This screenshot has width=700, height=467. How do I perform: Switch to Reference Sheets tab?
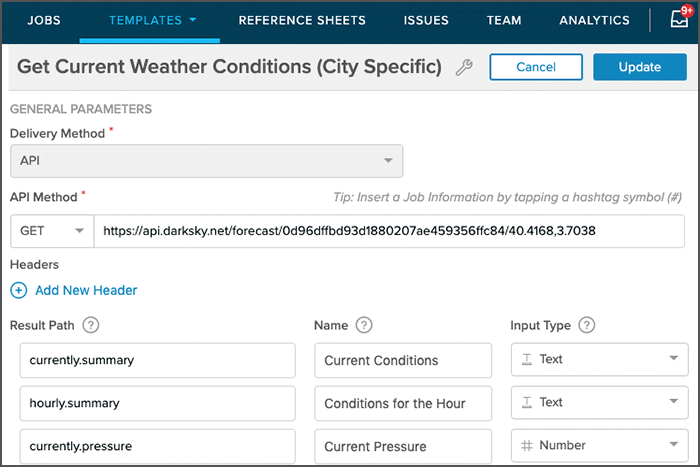[302, 20]
